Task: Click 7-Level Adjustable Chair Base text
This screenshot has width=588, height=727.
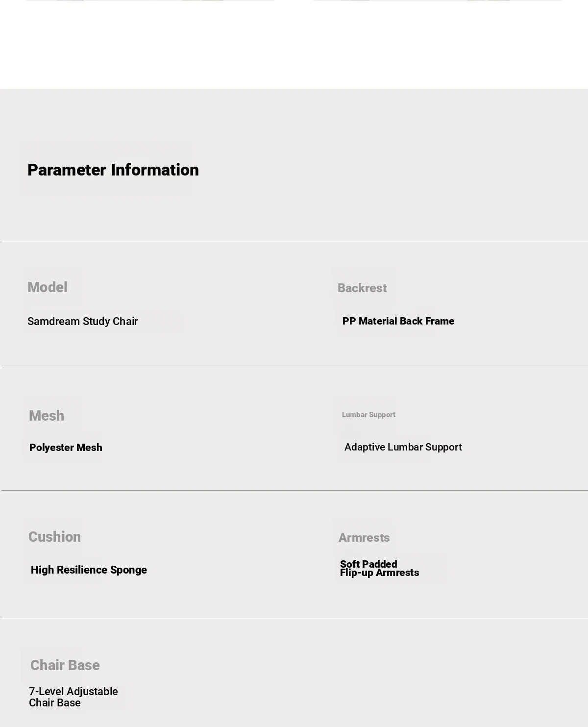Action: (73, 697)
